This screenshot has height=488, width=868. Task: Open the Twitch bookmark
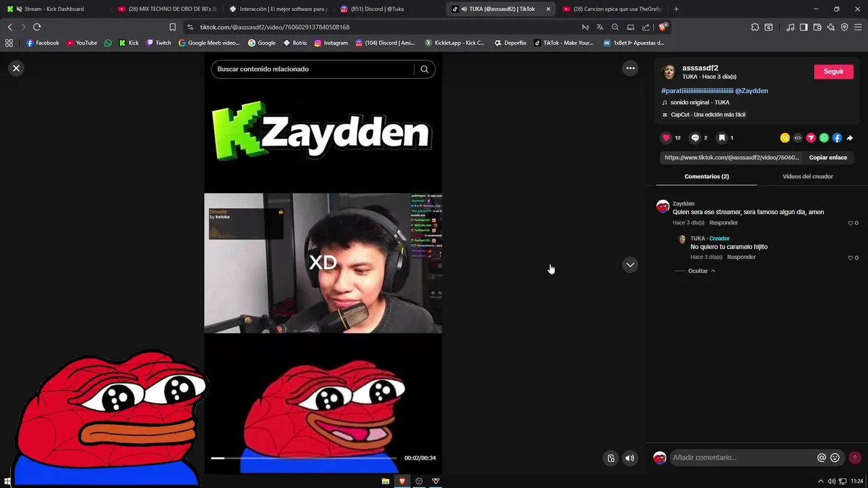[x=159, y=43]
